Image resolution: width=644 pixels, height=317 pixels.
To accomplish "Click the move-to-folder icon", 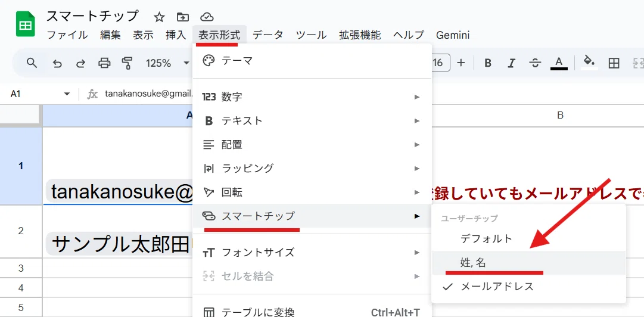I will pos(183,17).
